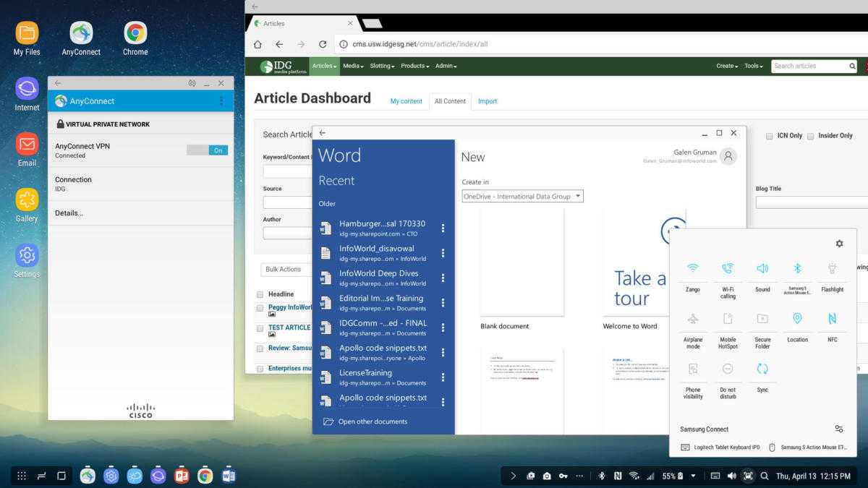
Task: Go back in the AnyConnect window
Action: tap(58, 83)
